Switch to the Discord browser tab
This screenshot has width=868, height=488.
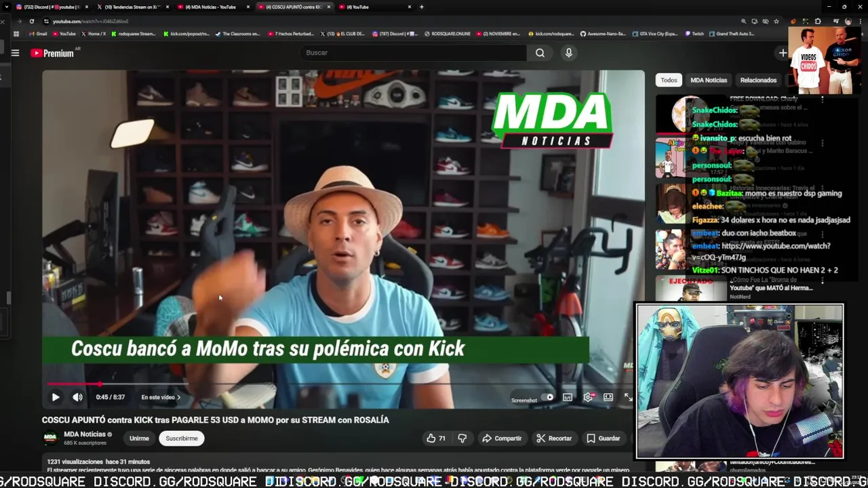[51, 7]
